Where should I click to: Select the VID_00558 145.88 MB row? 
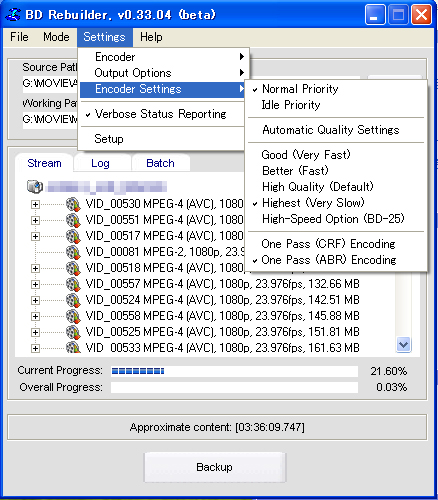coord(222,316)
